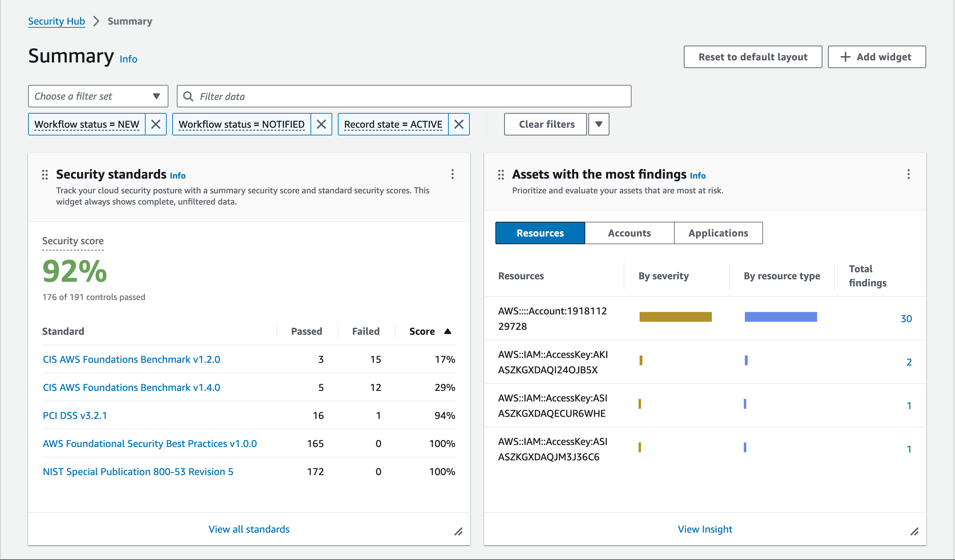Click the By resource type column header
This screenshot has width=955, height=560.
point(782,276)
